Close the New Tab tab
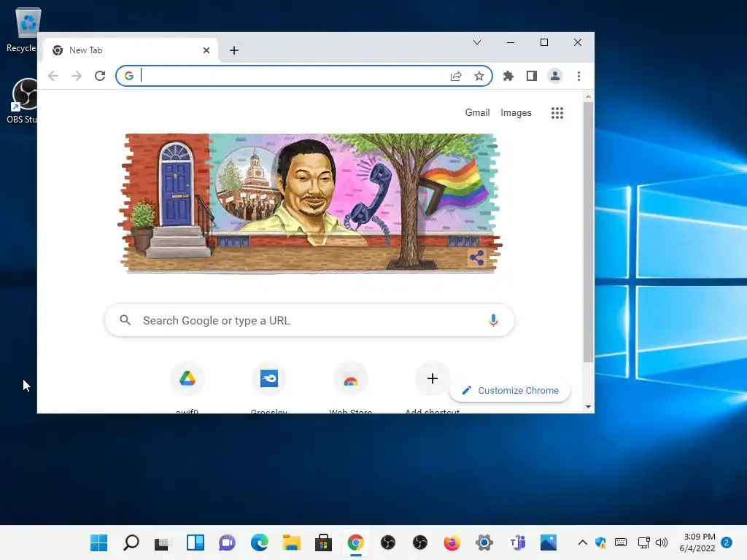The height and width of the screenshot is (560, 747). (x=206, y=50)
